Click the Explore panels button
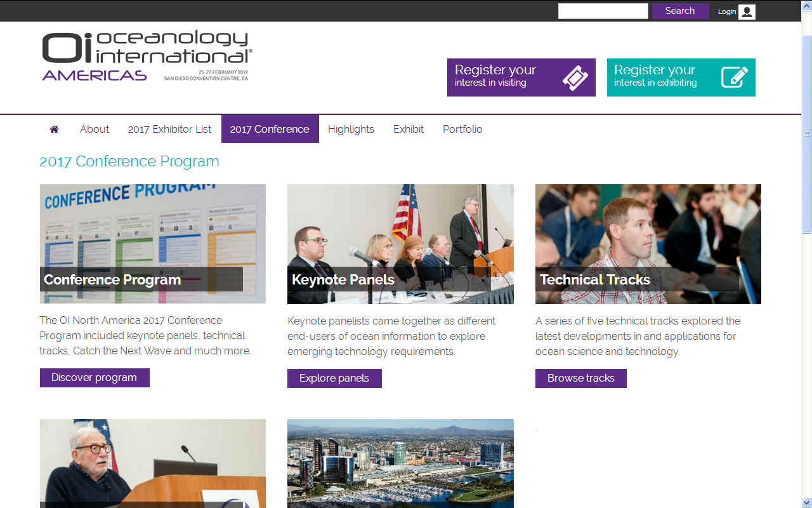Screen dimensions: 812x508 (334, 378)
